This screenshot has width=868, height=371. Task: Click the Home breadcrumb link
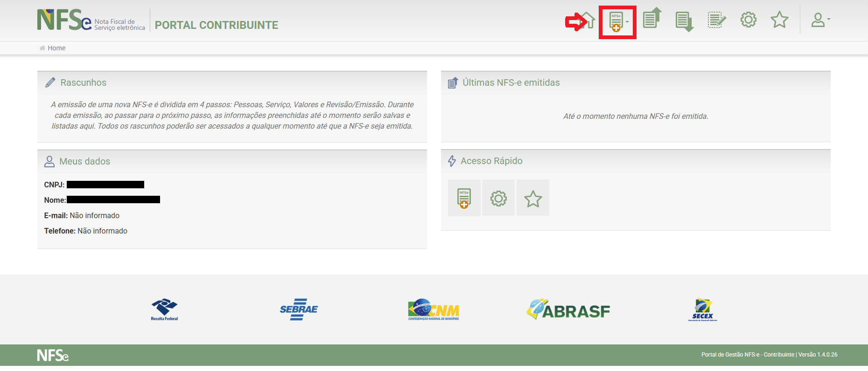pyautogui.click(x=56, y=48)
